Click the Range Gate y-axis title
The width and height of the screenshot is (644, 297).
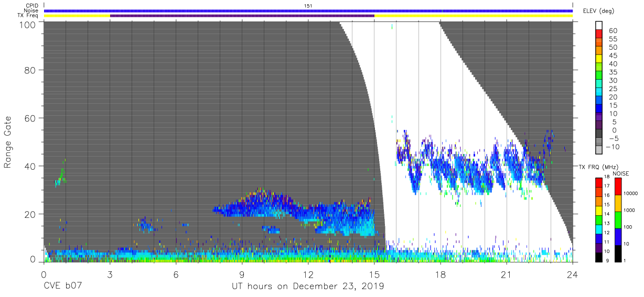pos(8,141)
